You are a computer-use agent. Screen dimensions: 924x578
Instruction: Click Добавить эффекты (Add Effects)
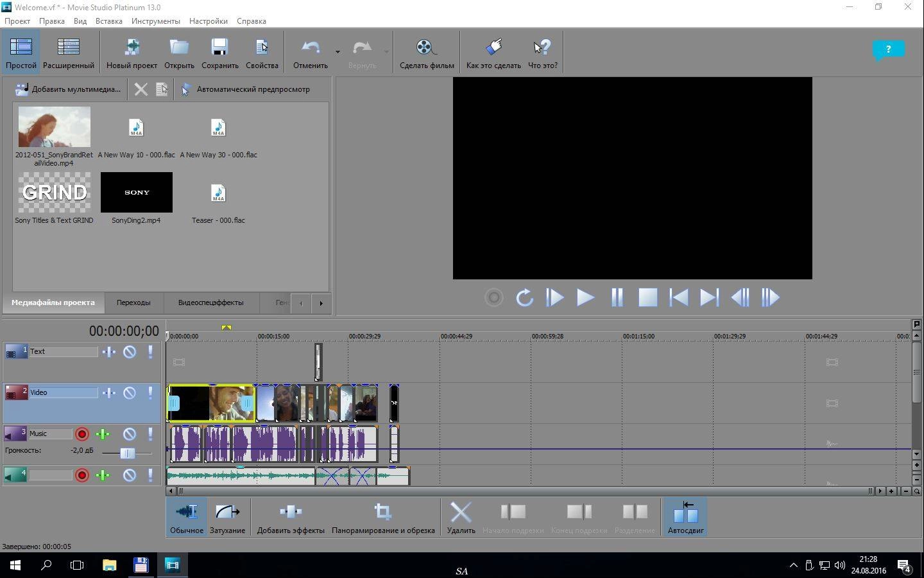pos(291,517)
